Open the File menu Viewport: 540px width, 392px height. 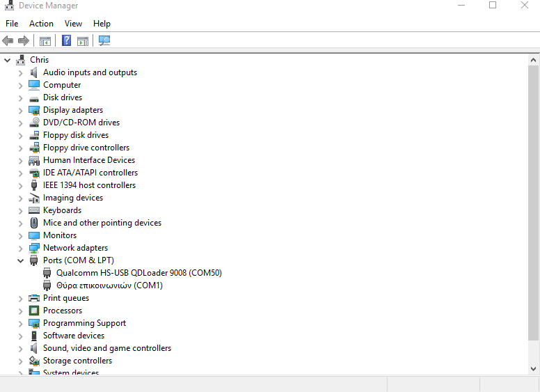click(12, 24)
